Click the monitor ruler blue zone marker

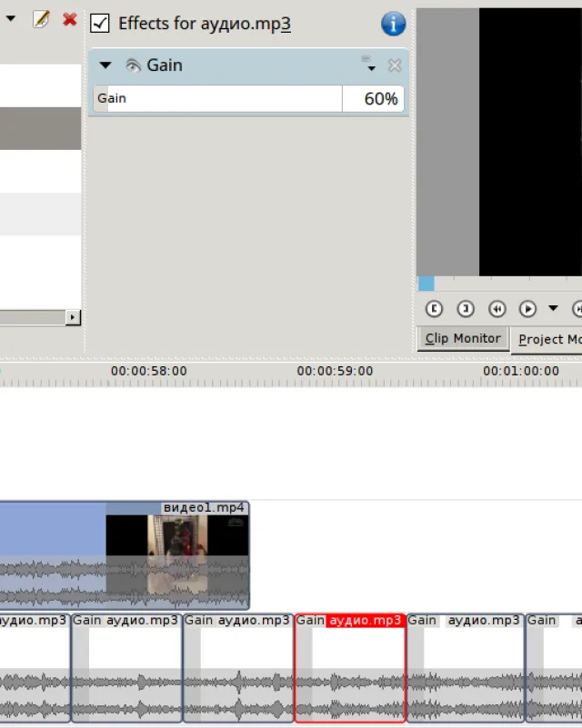point(426,284)
